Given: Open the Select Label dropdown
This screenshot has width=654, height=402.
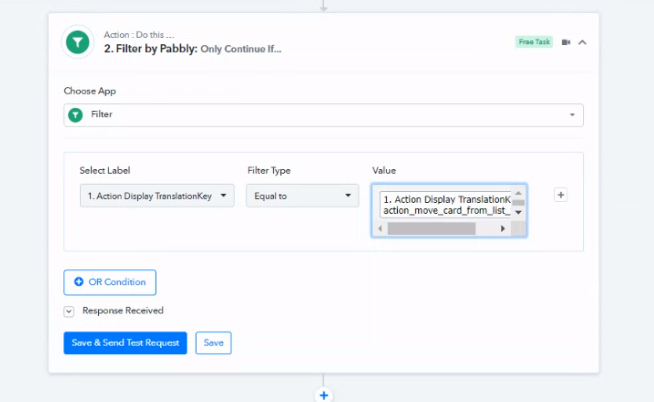Looking at the screenshot, I should click(157, 196).
